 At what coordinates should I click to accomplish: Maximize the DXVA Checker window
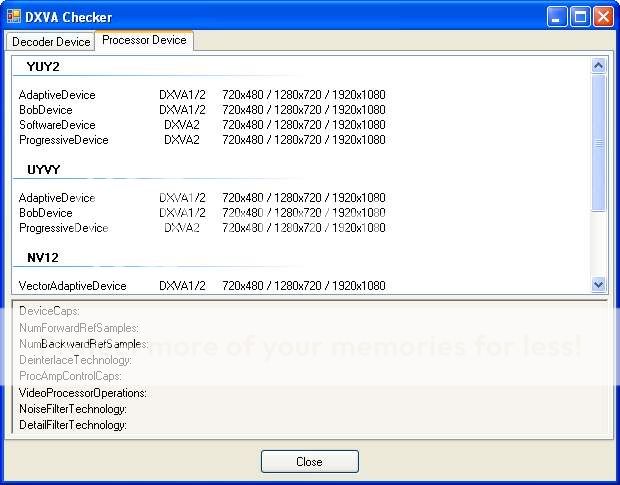tap(580, 17)
